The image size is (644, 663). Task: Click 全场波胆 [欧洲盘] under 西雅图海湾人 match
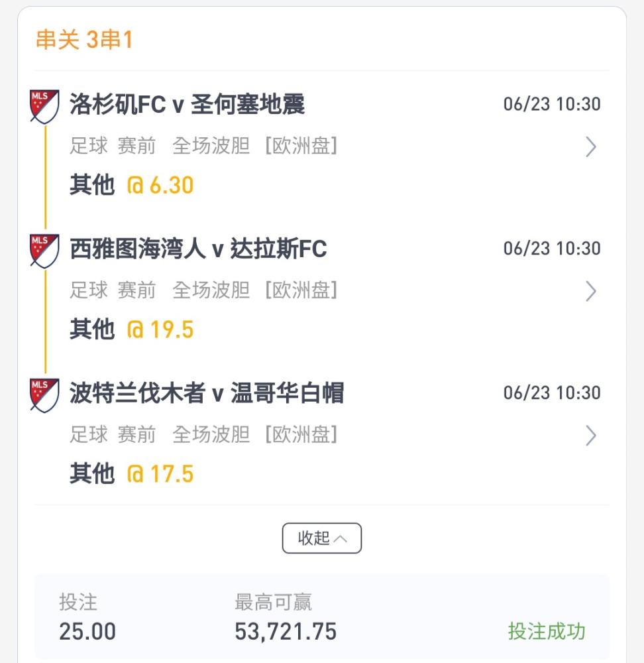[255, 290]
